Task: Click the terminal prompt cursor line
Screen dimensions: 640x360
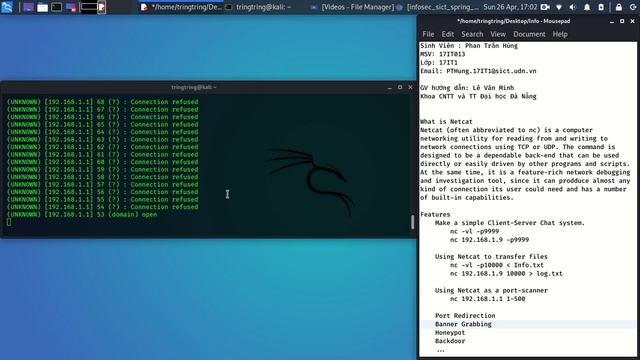Action: (9, 222)
